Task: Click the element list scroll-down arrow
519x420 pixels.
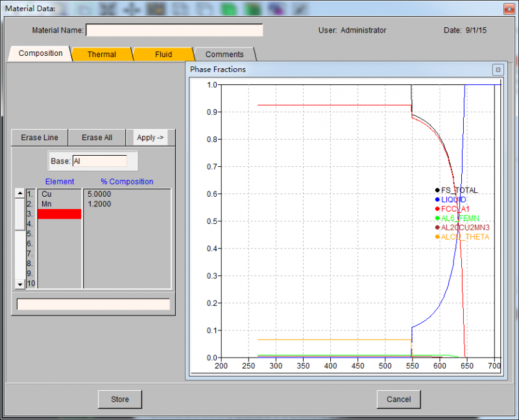Action: 19,284
